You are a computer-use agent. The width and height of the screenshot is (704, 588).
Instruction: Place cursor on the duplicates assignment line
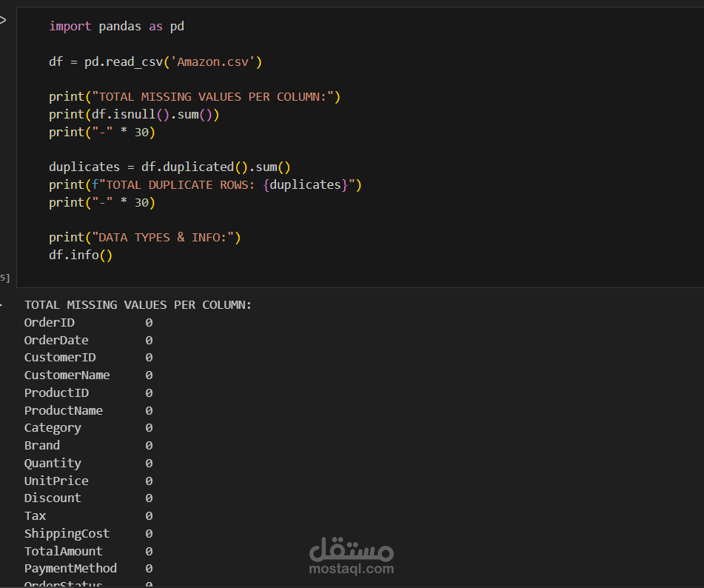click(x=170, y=167)
